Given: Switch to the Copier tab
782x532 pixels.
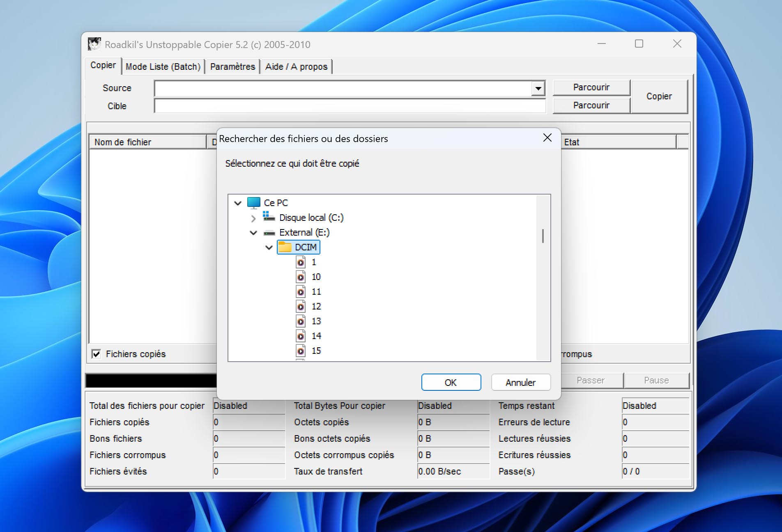Looking at the screenshot, I should point(103,65).
